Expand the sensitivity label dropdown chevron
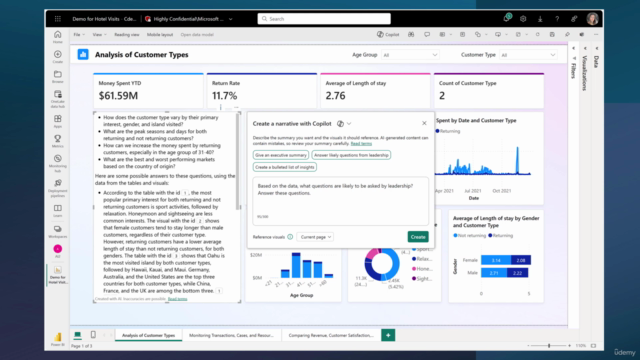Screen dimensions: 640x360 [x=231, y=19]
